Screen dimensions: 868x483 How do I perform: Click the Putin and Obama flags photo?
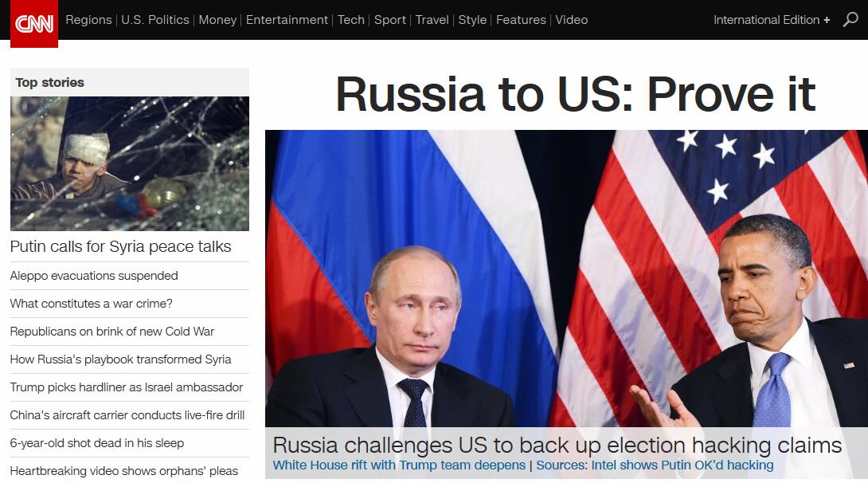[566, 278]
